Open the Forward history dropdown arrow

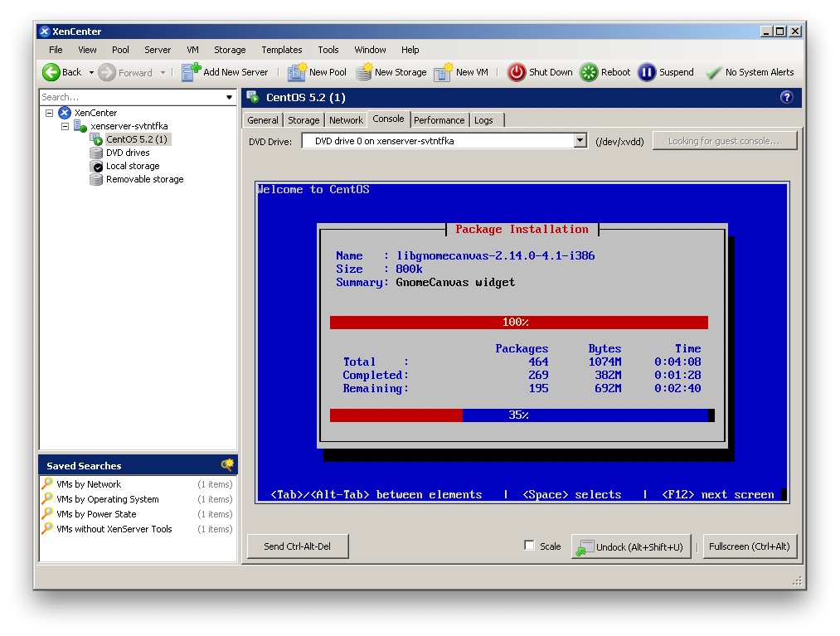pos(163,72)
